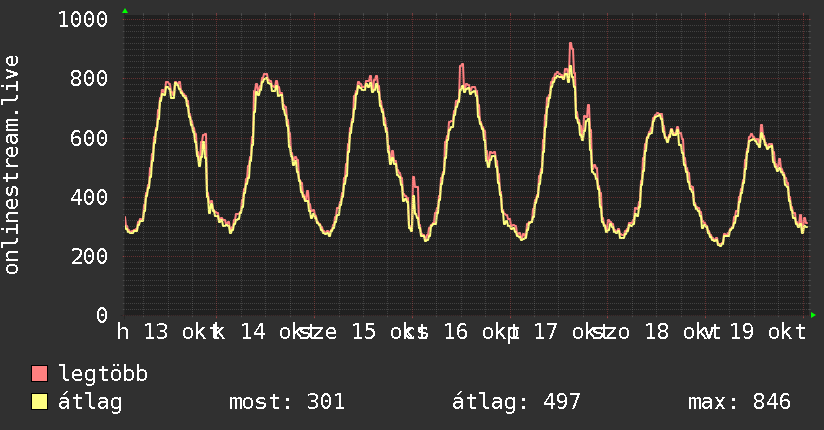Click the 'most: 301' current value
Viewport: 824px width, 430px height.
coord(287,402)
